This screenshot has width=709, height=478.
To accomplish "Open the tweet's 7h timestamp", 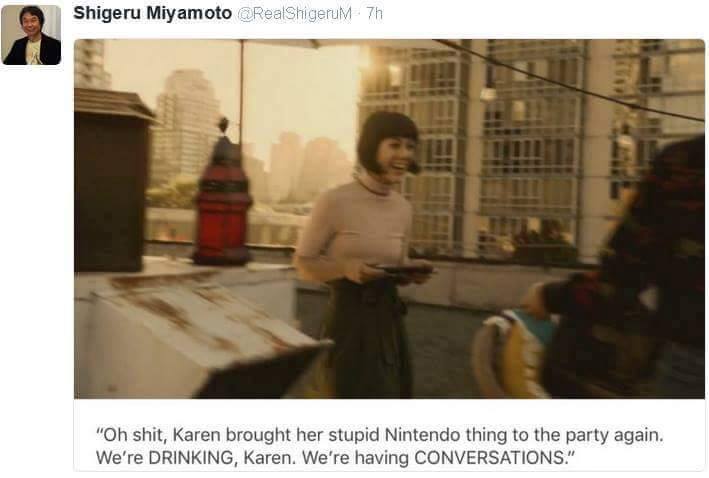I will (374, 14).
